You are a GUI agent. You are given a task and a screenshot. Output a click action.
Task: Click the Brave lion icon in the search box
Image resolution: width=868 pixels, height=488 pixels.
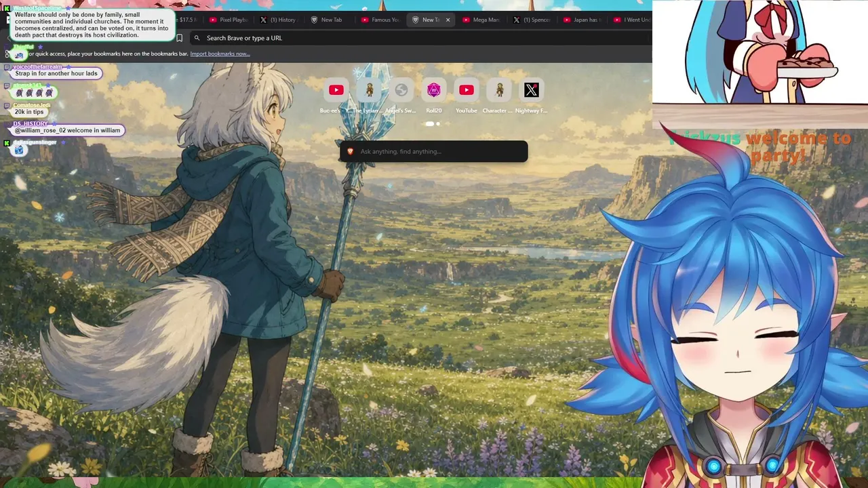click(x=351, y=151)
